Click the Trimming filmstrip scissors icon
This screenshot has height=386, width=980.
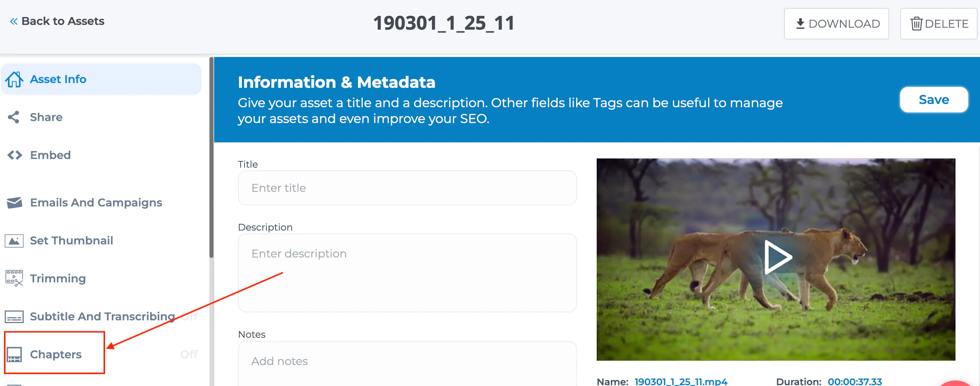14,278
